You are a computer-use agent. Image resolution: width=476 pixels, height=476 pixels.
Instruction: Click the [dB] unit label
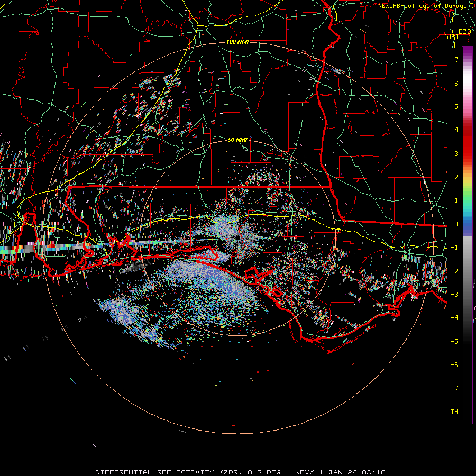(452, 36)
